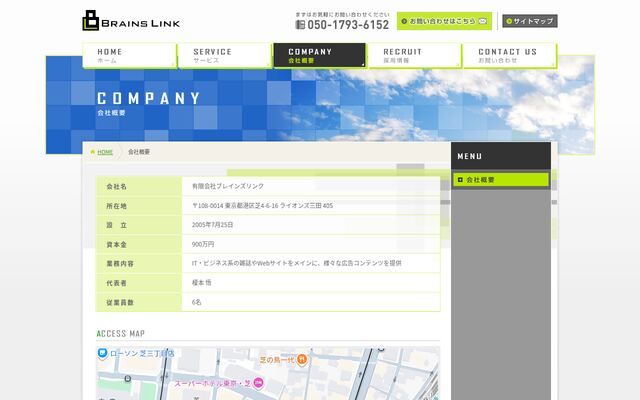This screenshot has height=400, width=640.
Task: Click the お問い合わせはこちら button
Action: click(x=444, y=21)
